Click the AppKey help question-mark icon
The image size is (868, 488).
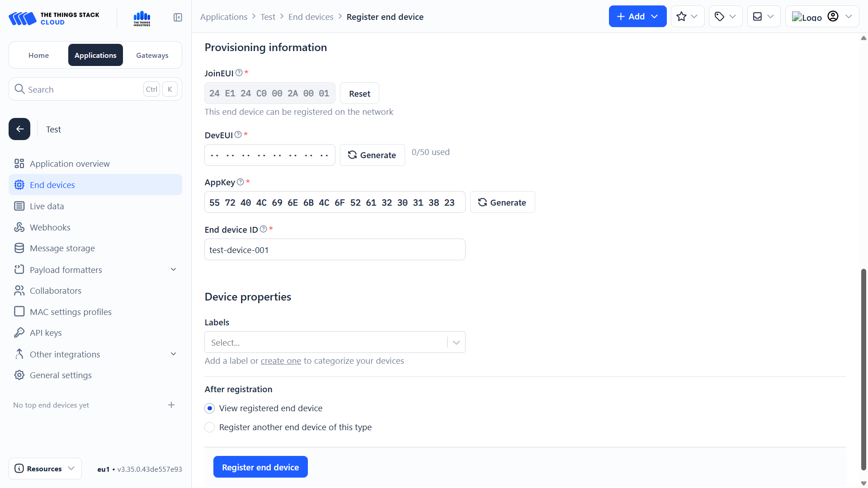(x=241, y=182)
